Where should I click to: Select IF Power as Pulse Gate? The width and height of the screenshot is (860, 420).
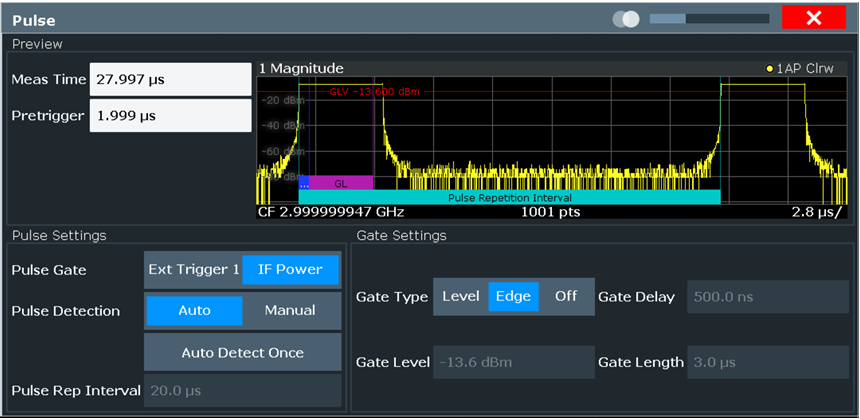[290, 270]
